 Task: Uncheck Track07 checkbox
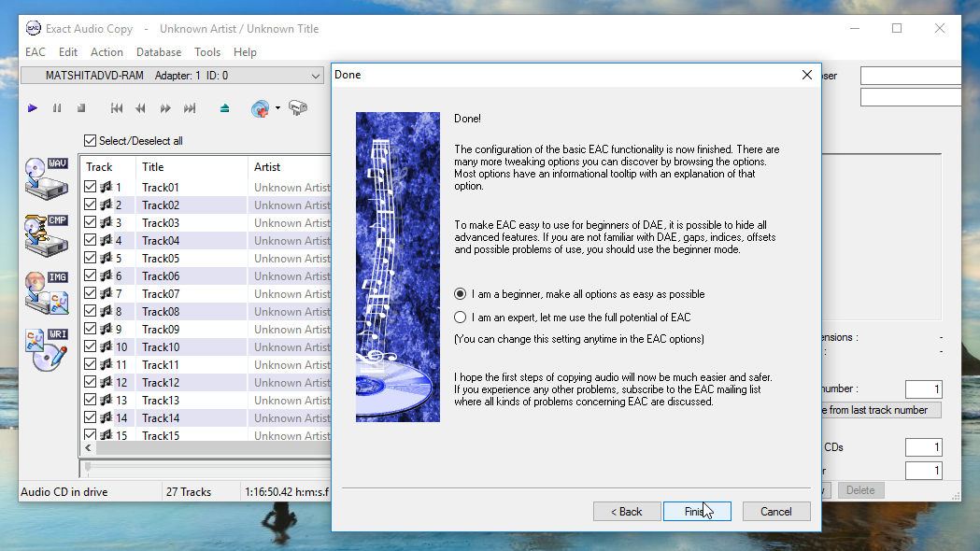tap(90, 293)
